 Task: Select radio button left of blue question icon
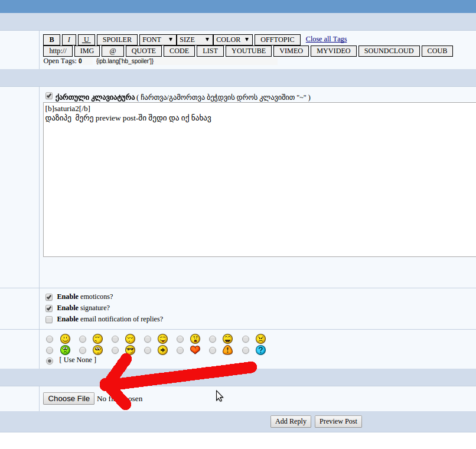(x=246, y=351)
